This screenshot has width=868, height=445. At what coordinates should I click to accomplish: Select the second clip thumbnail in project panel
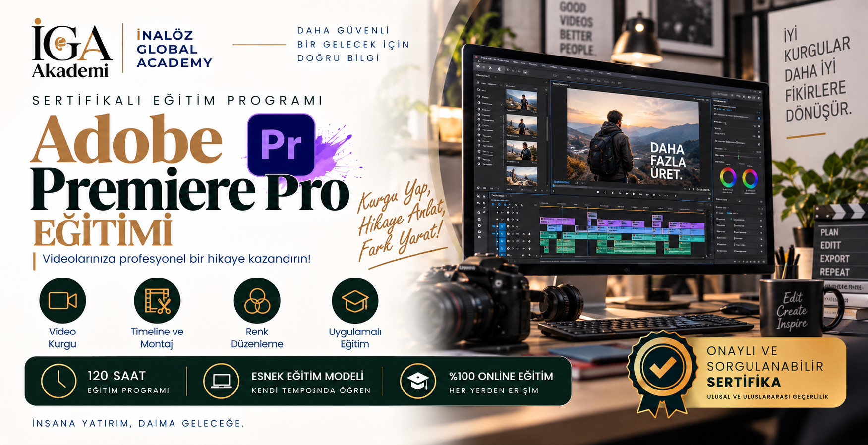click(x=521, y=125)
